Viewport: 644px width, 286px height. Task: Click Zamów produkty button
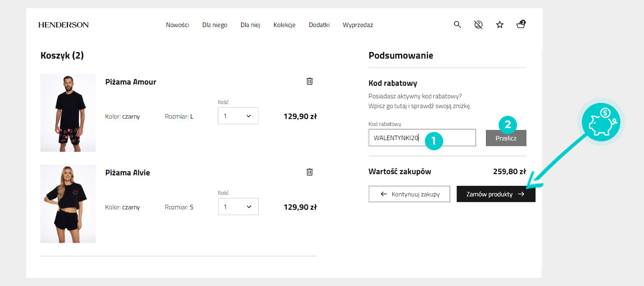[495, 194]
